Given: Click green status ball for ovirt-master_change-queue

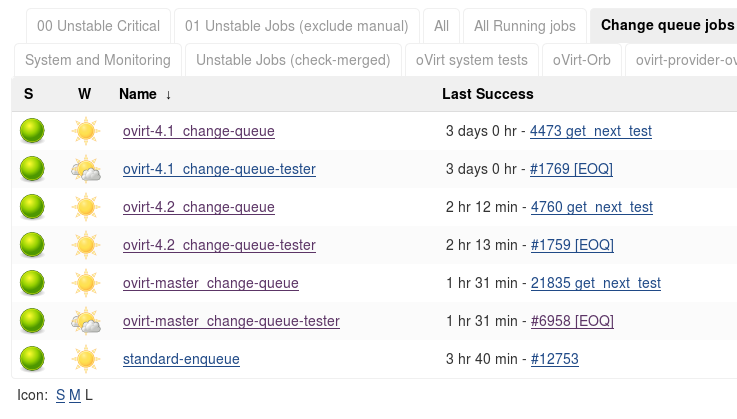Looking at the screenshot, I should tap(33, 283).
